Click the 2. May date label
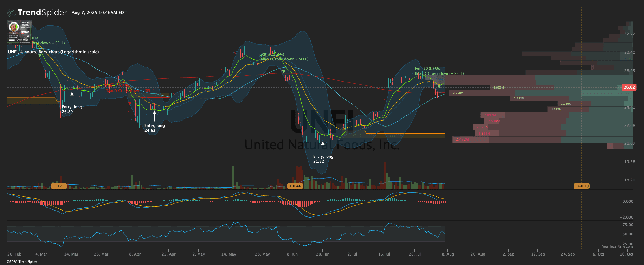The image size is (644, 265). click(x=199, y=254)
